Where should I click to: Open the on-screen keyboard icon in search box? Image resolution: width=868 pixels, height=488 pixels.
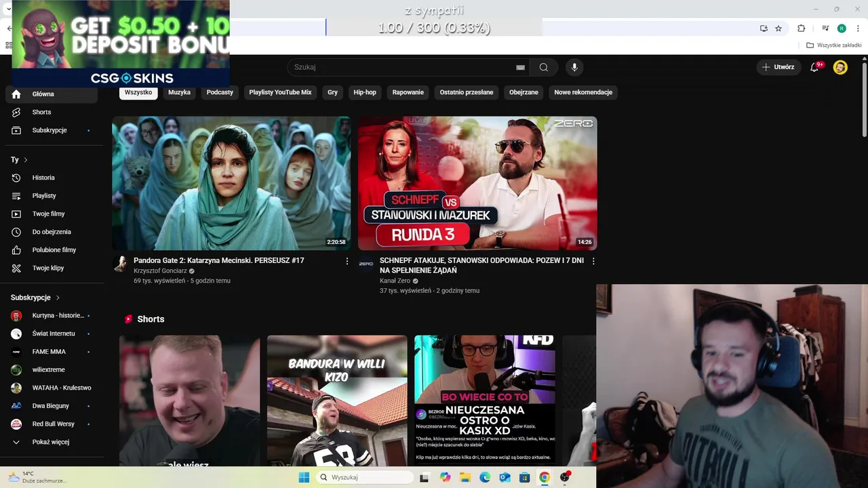coord(520,67)
